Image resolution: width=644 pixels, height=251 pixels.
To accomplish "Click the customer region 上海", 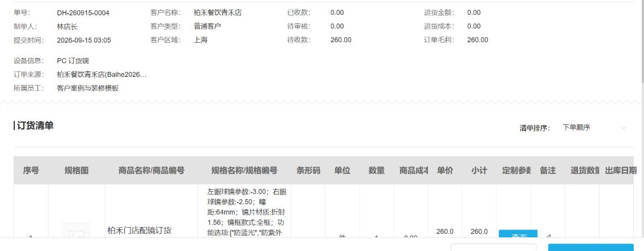I will (x=201, y=40).
